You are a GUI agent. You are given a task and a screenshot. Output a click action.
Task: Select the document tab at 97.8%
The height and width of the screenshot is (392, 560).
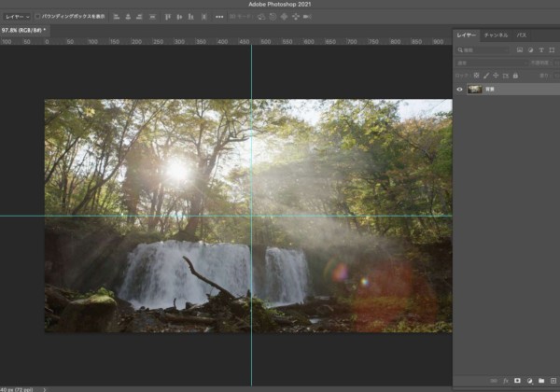click(23, 31)
